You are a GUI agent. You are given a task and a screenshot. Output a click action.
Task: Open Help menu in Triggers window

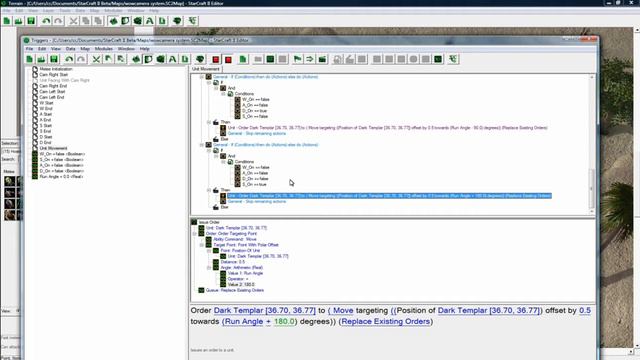click(144, 49)
